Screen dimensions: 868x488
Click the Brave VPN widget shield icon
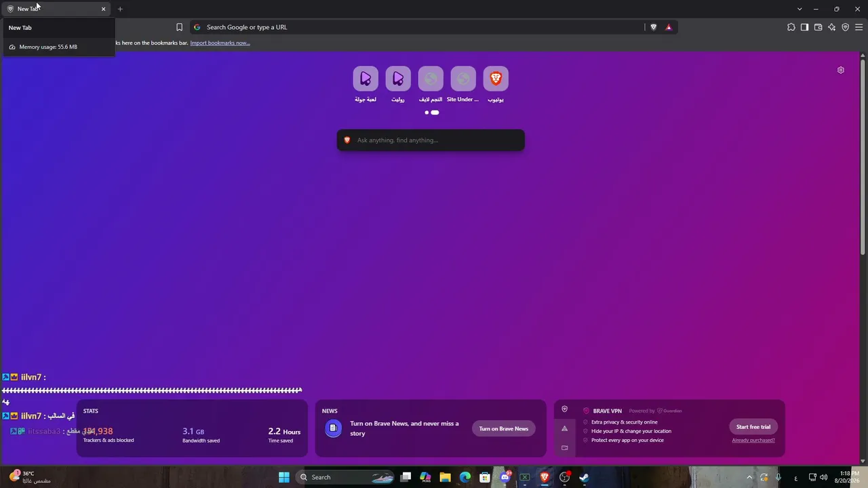[564, 409]
